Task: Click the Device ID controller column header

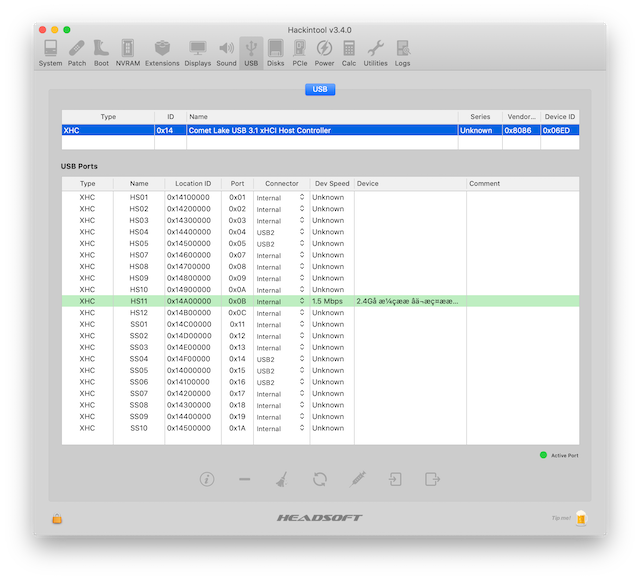Action: click(x=560, y=117)
